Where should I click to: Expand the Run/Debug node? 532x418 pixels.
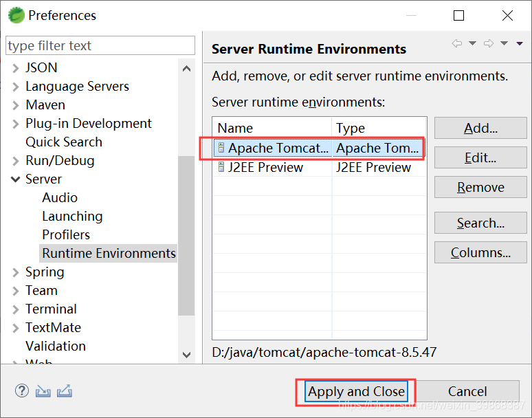click(15, 161)
